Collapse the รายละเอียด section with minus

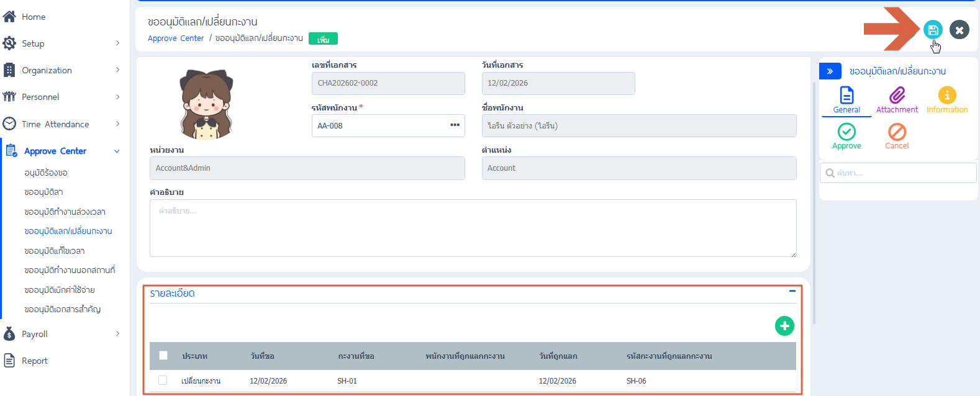(792, 291)
